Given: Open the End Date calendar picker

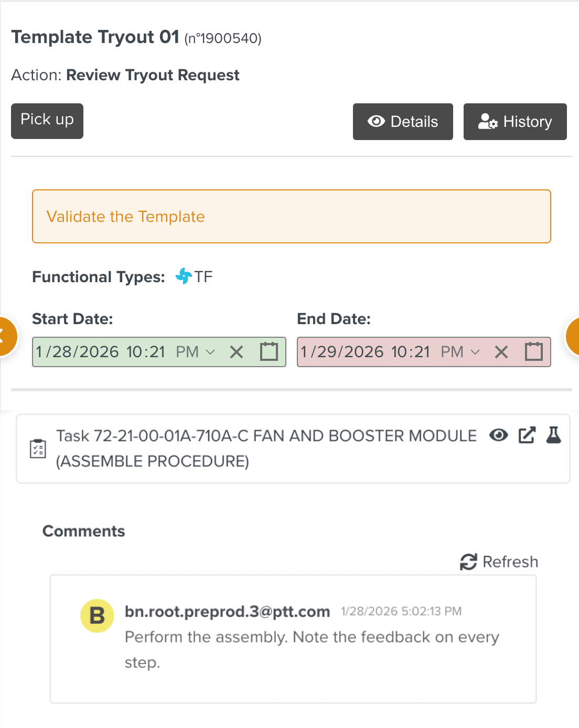Looking at the screenshot, I should [x=534, y=351].
